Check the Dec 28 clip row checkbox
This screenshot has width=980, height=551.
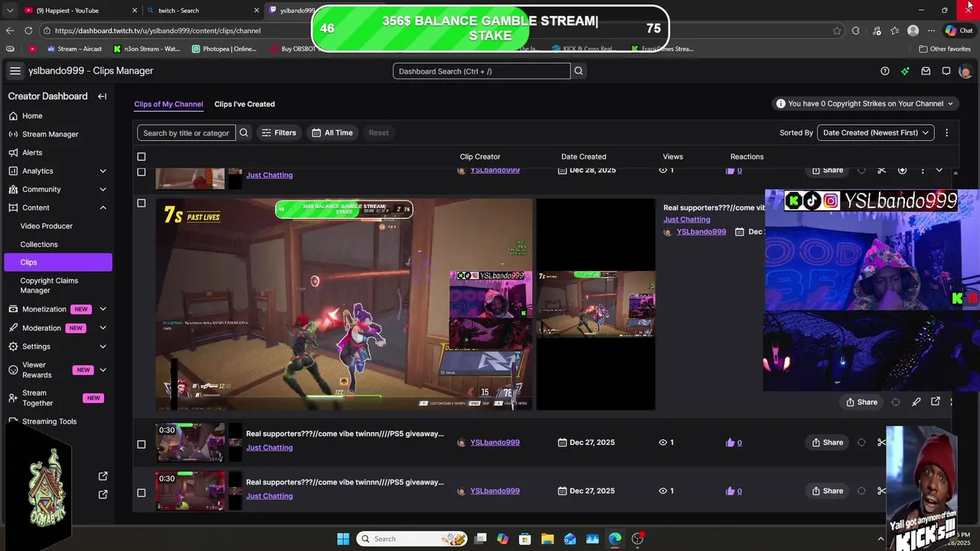[x=141, y=171]
